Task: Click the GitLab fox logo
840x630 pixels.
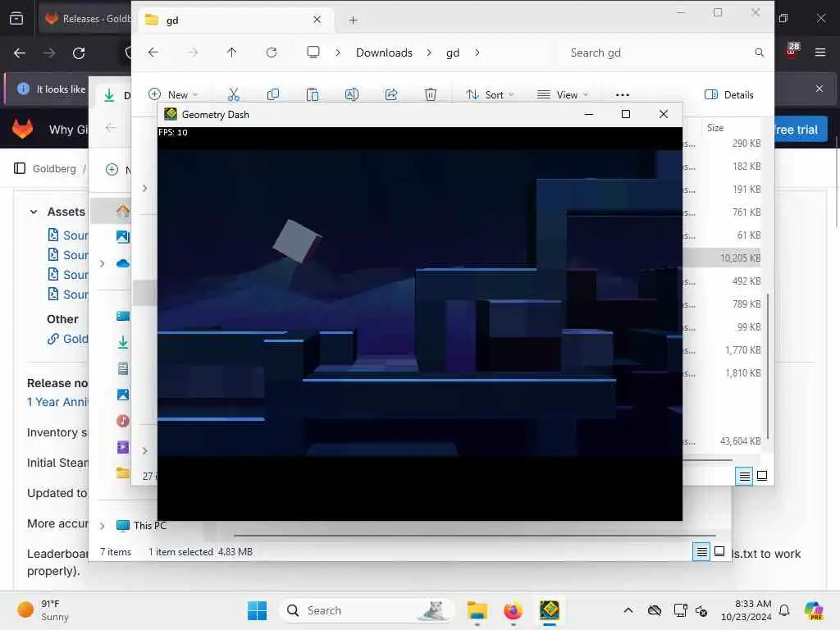Action: click(22, 129)
